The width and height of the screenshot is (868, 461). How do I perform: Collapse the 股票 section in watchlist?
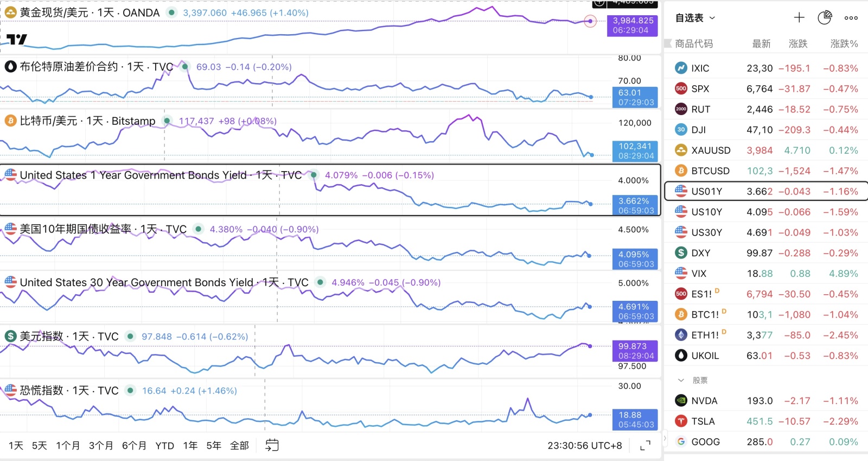(681, 380)
